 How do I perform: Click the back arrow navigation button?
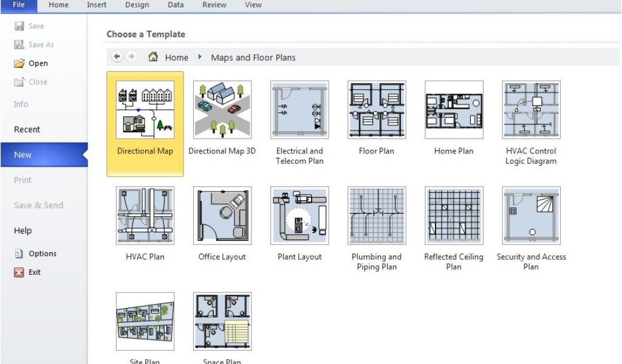click(x=117, y=57)
